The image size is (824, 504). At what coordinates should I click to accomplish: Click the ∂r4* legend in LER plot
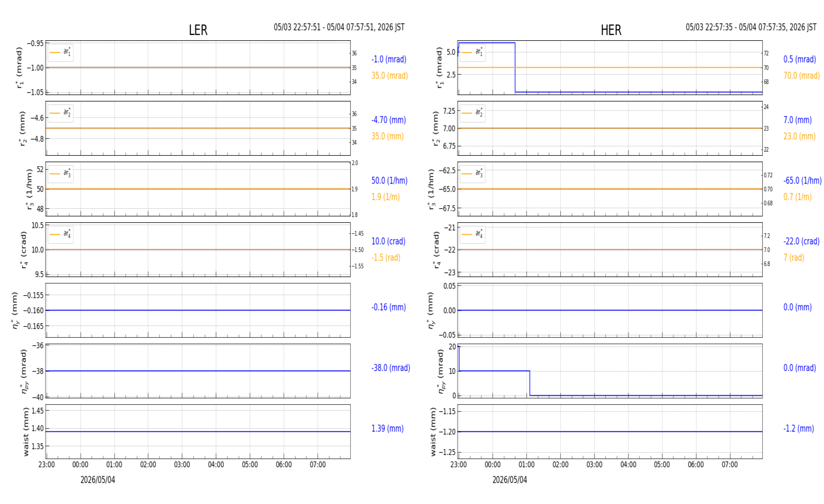click(61, 235)
